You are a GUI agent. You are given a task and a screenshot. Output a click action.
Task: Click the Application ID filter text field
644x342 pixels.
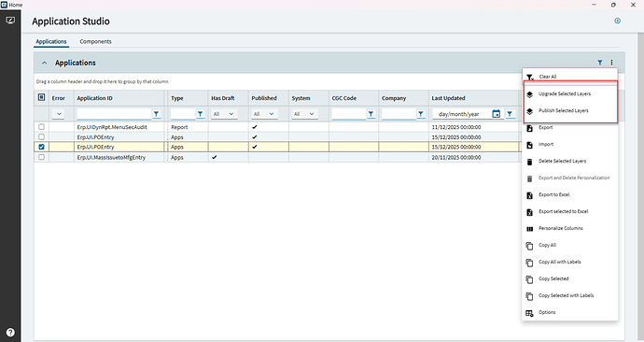point(114,114)
